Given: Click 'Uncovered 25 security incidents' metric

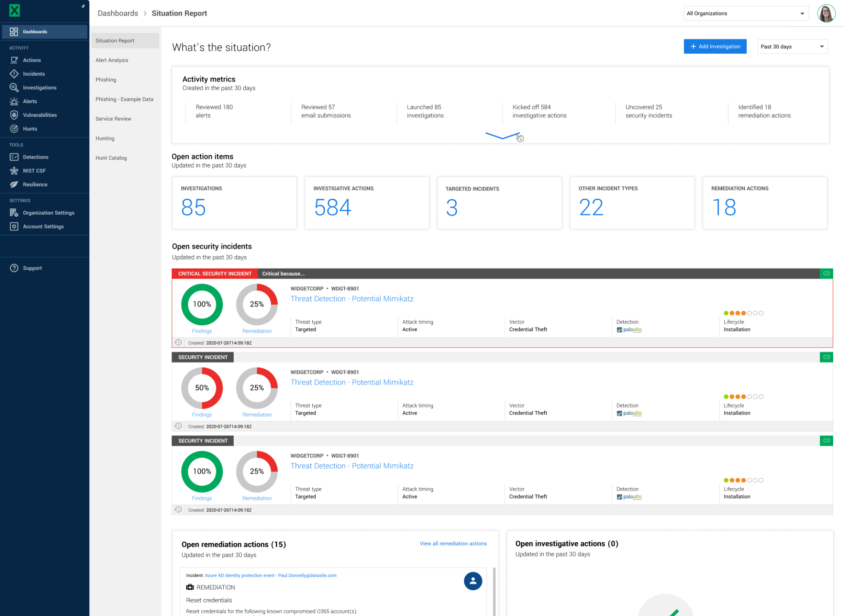Looking at the screenshot, I should 648,111.
